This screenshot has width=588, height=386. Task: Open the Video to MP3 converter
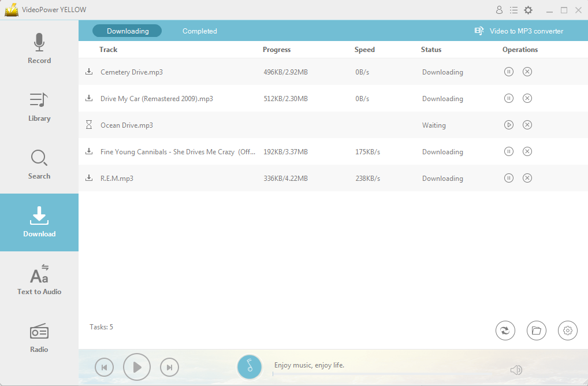tap(517, 31)
